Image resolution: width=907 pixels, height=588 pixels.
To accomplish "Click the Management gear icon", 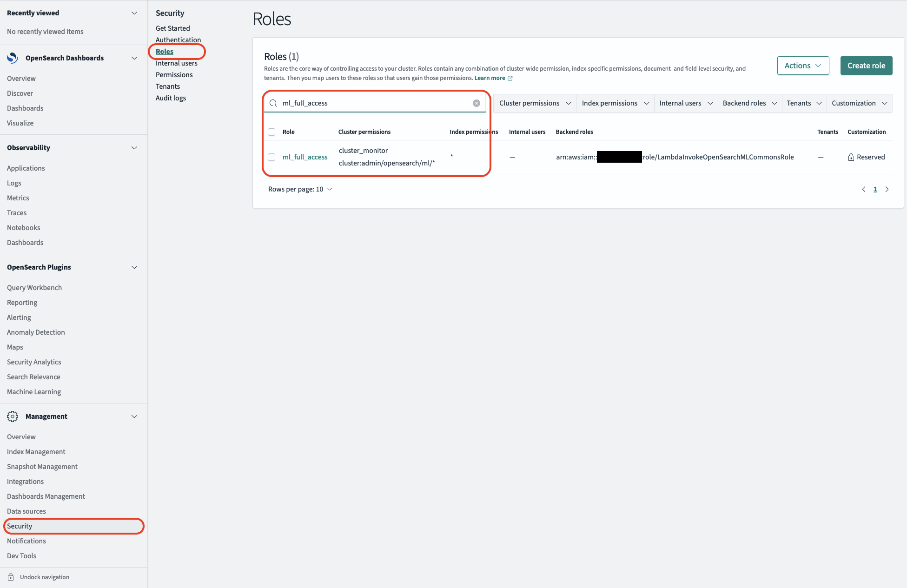I will coord(13,416).
